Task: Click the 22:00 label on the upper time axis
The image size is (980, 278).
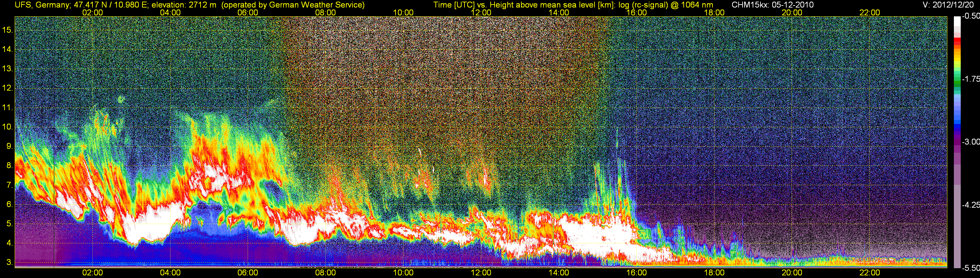Action: pyautogui.click(x=870, y=12)
